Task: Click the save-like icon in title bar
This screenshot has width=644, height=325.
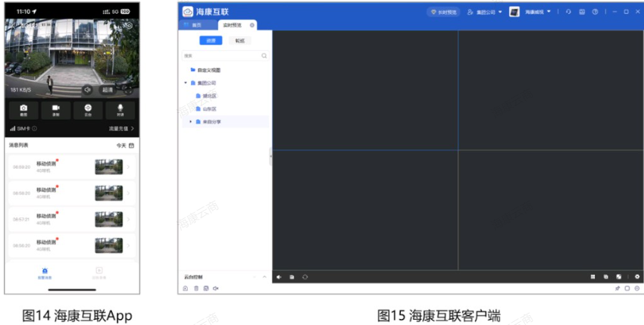Action: click(582, 12)
